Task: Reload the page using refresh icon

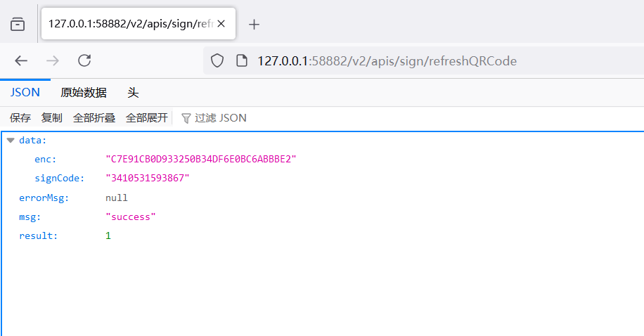Action: tap(84, 61)
